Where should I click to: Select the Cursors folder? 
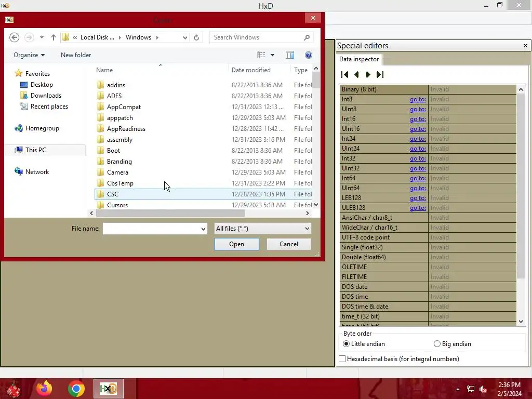203,205
